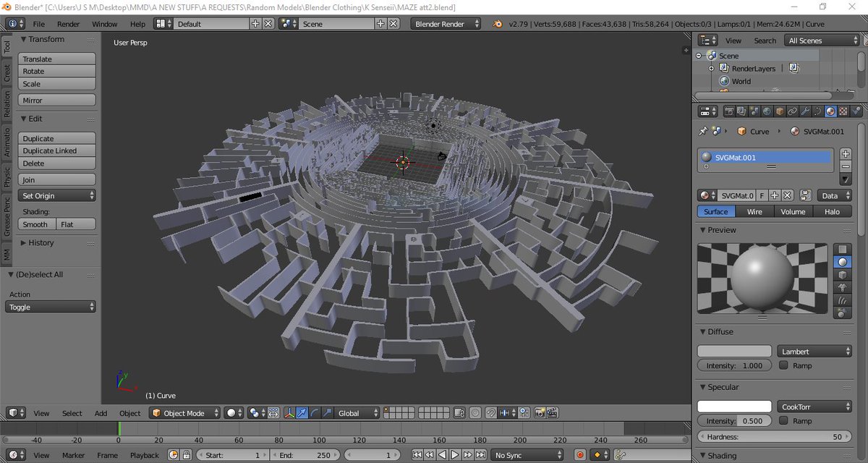Click the Mirror button
868x463 pixels.
56,100
